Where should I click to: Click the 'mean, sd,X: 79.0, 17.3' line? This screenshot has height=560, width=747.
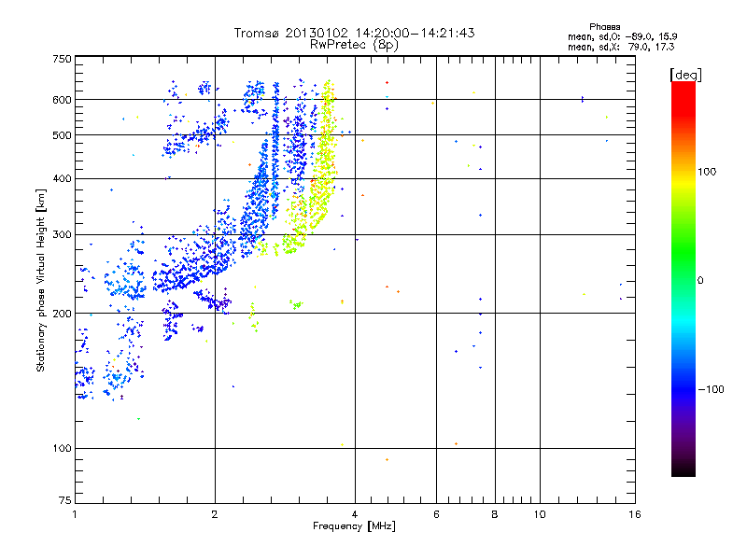(x=621, y=47)
